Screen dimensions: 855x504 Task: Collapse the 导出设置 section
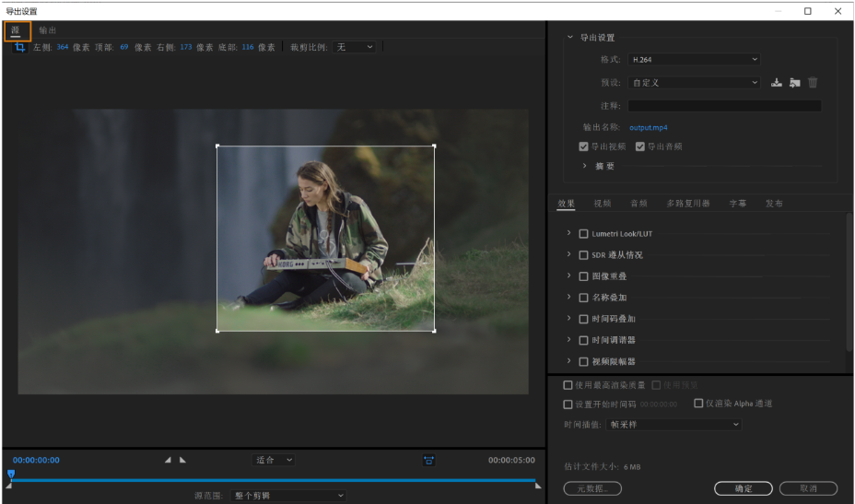[569, 37]
